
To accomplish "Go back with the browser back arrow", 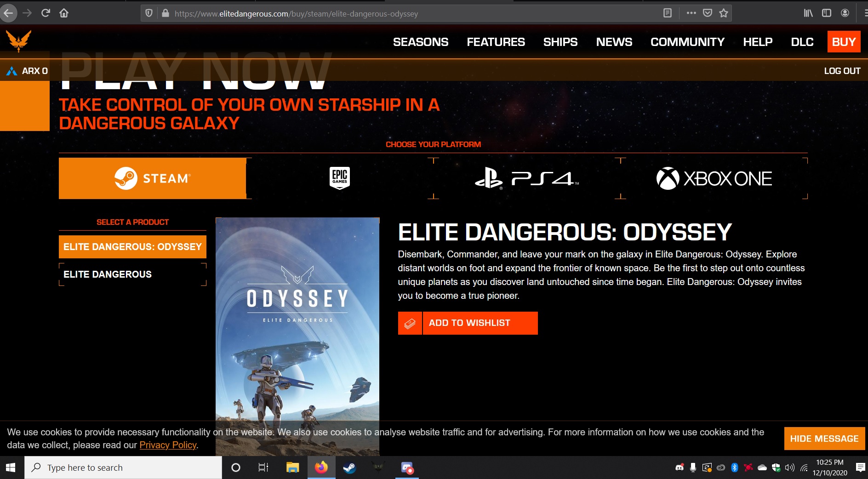I will point(9,13).
